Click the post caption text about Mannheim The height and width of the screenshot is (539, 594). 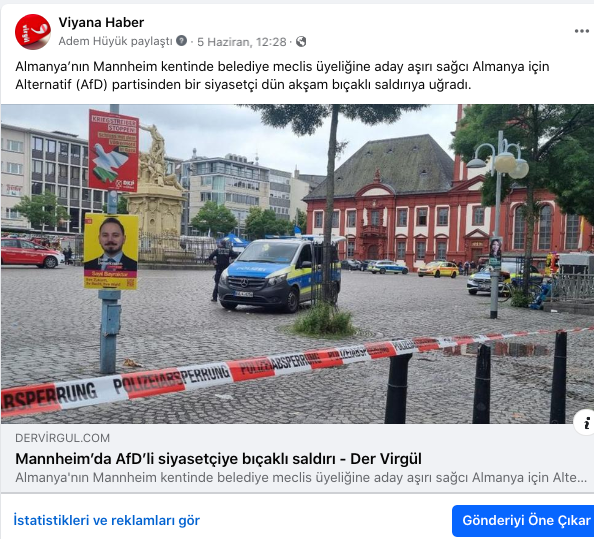point(282,75)
